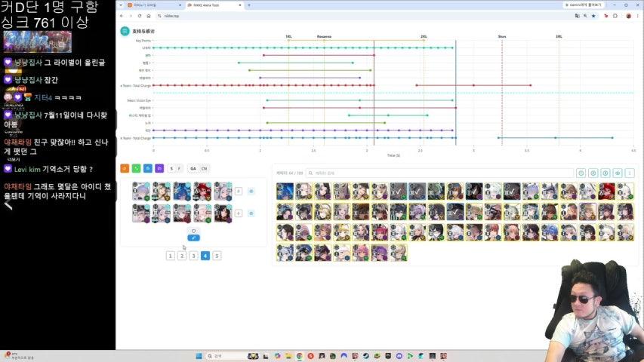Screen dimensions: 644x362
Task: Open the tab search dropdown arrow
Action: click(x=121, y=5)
